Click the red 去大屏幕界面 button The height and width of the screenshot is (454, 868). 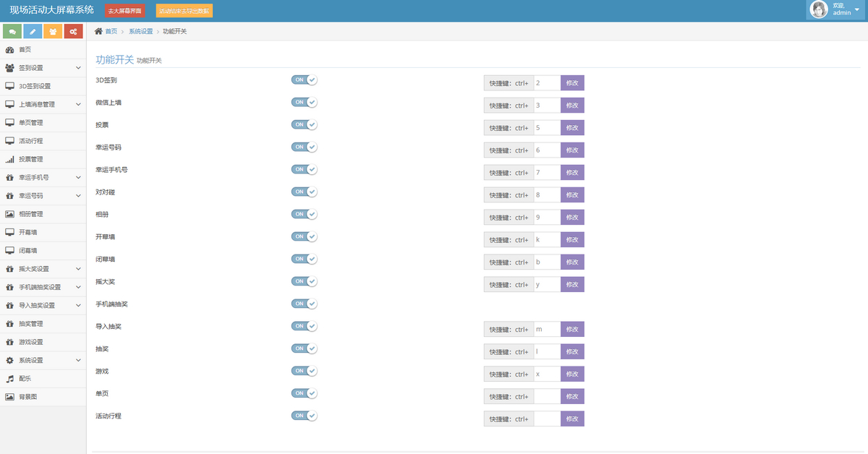tap(125, 12)
